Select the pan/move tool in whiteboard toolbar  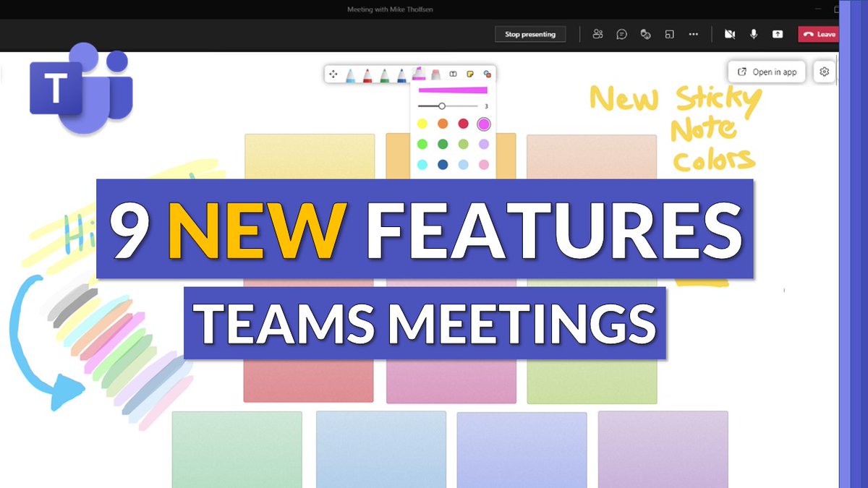tap(333, 74)
